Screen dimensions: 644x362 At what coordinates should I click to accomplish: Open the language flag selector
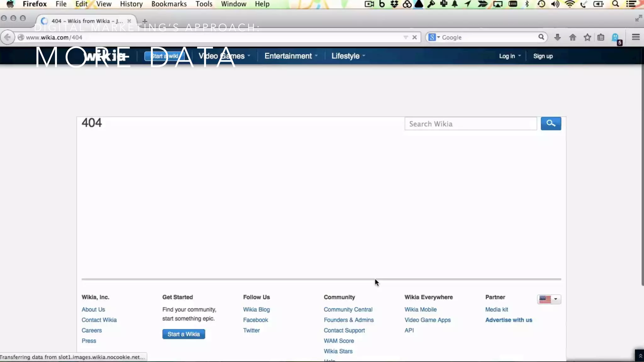[549, 299]
